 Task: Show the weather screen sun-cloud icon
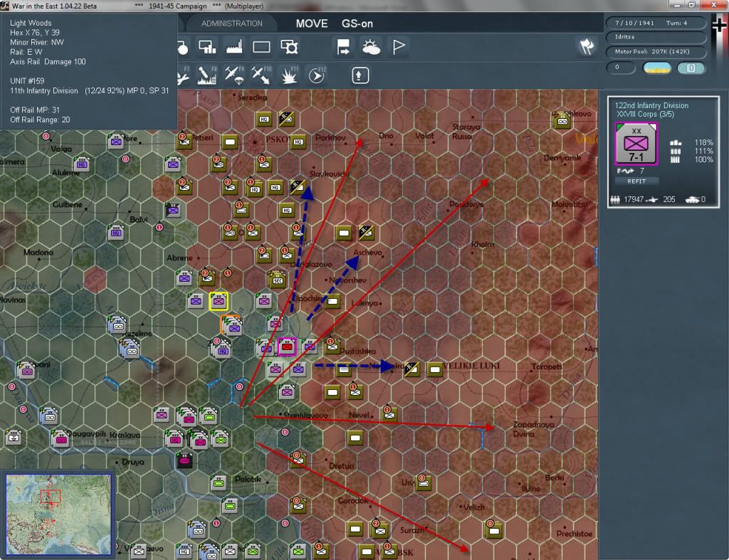(x=371, y=47)
